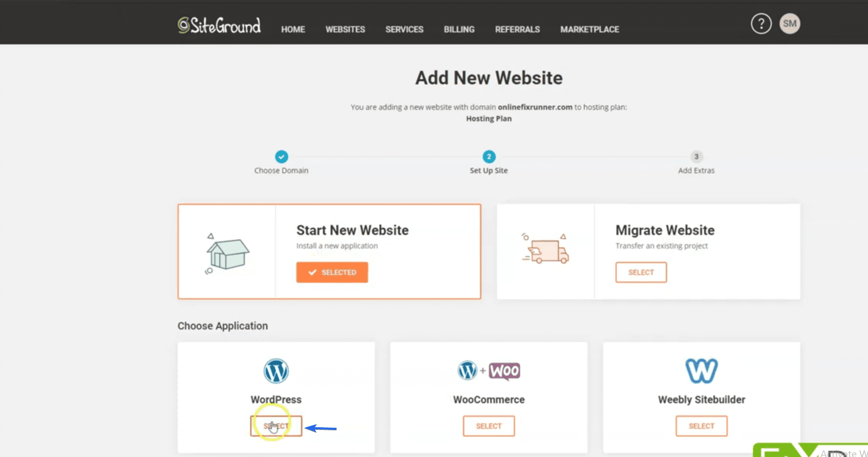Open the WEBSITES menu

(345, 29)
